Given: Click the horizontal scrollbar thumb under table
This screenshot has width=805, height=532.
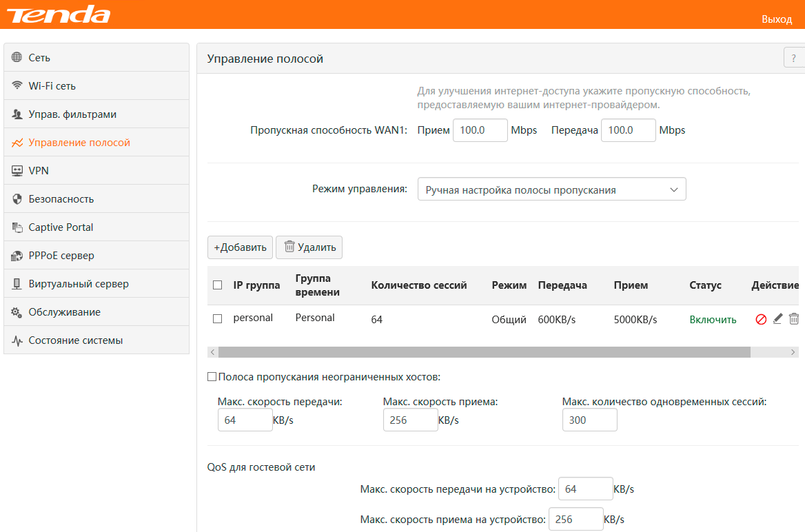Looking at the screenshot, I should [x=484, y=351].
